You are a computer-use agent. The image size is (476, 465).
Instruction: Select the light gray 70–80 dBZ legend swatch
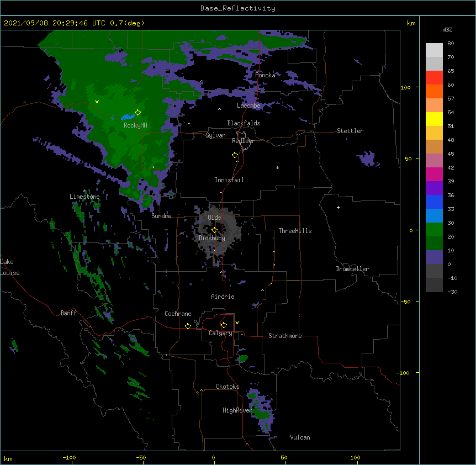tap(434, 50)
